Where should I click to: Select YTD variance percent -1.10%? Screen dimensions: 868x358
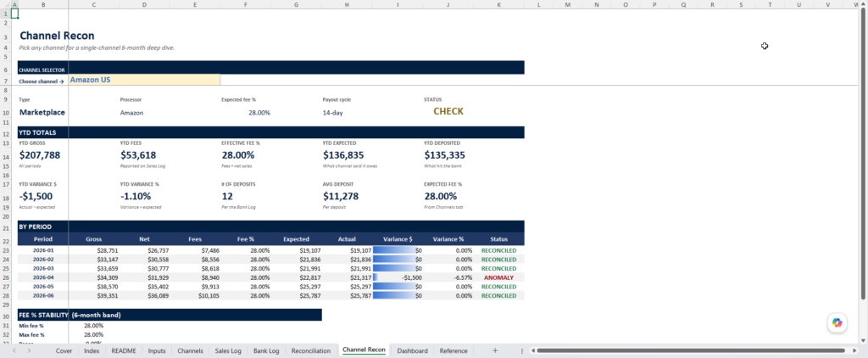click(136, 196)
